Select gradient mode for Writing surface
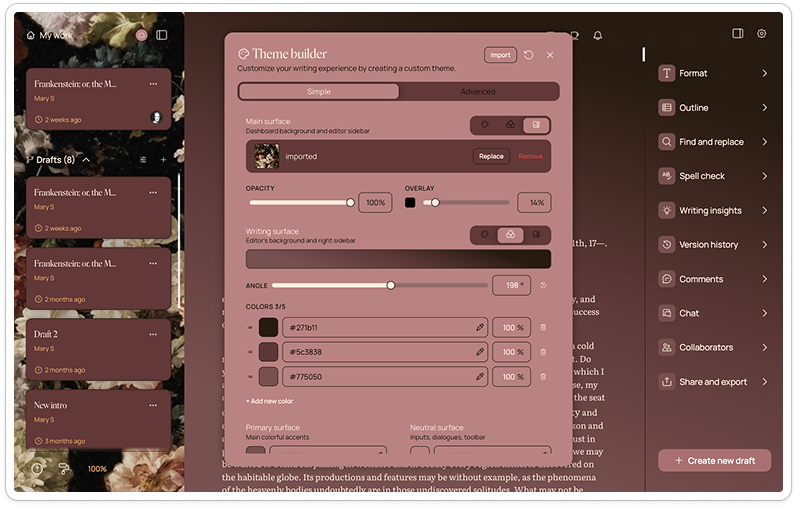This screenshot has height=508, width=798. (510, 235)
